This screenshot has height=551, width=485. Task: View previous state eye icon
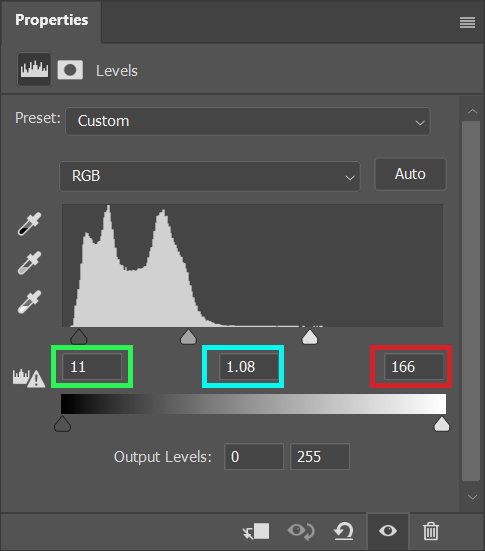[301, 531]
